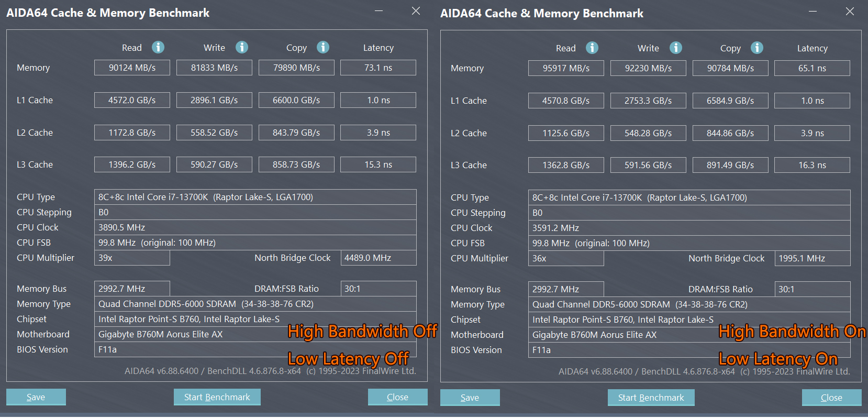Select left window BIOS Version F11a field
The height and width of the screenshot is (418, 868).
[255, 349]
